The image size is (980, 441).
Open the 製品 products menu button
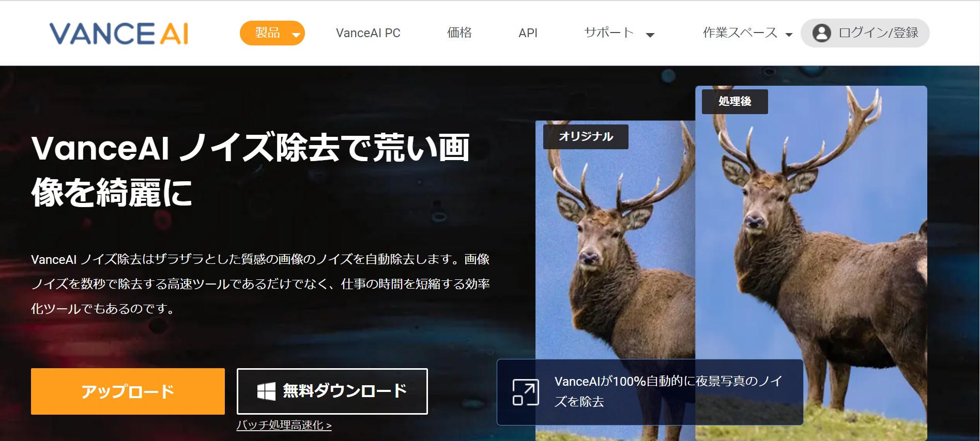coord(272,33)
